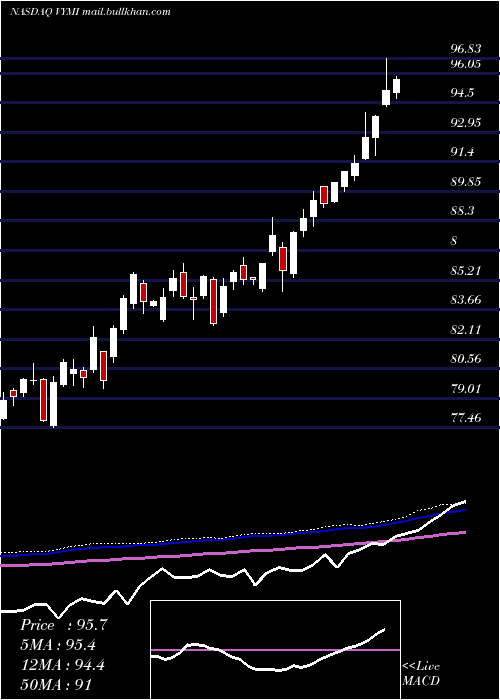Click the Price : 95.7 readout
Image resolution: width=500 pixels, height=700 pixels.
tap(63, 625)
